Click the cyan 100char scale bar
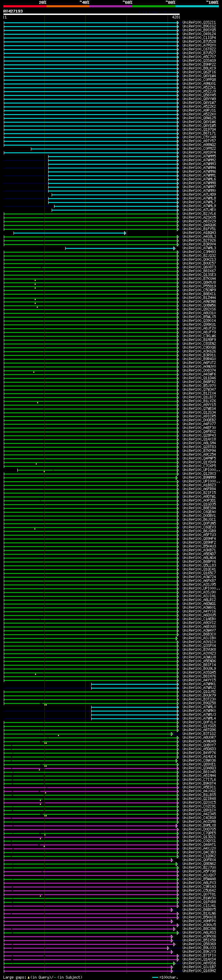Image resolution: width=222 pixels, height=980 pixels. coord(155,977)
